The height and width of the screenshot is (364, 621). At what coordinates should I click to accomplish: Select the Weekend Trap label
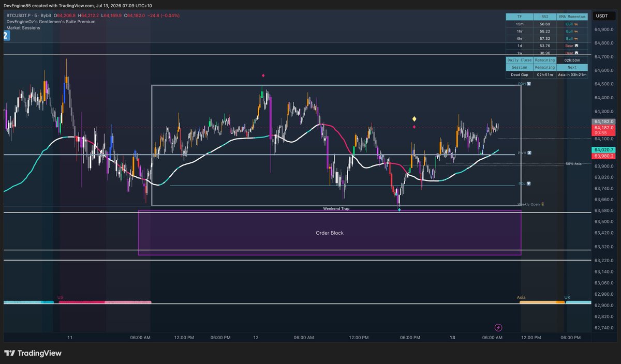tap(336, 208)
